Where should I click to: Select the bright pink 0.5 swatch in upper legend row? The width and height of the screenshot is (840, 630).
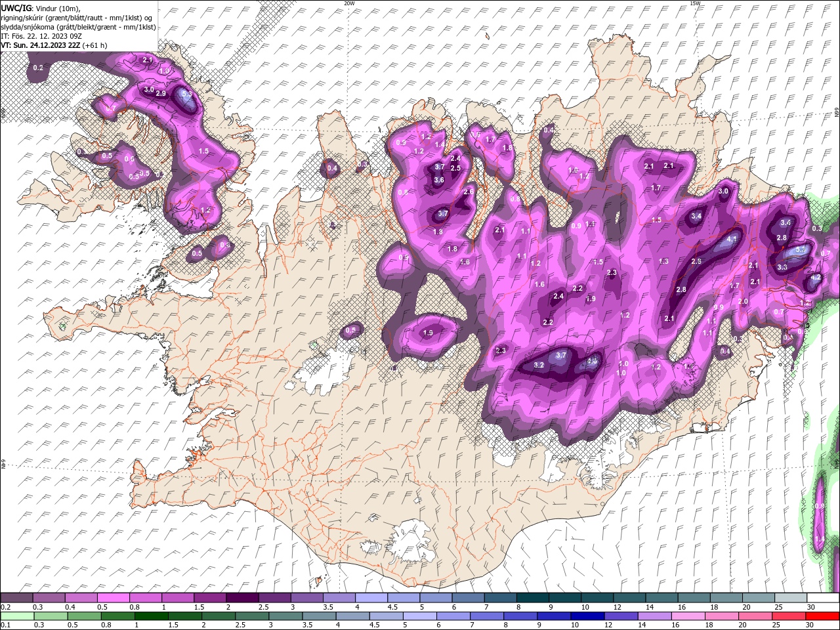point(113,598)
